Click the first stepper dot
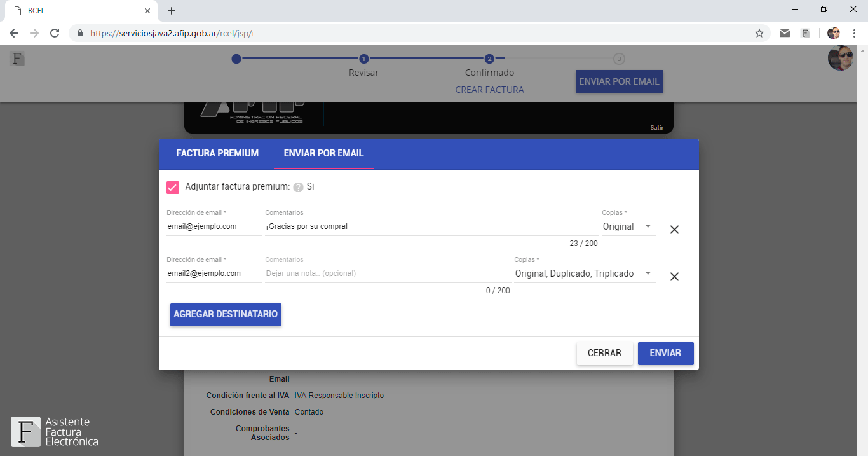Screen dimensions: 868x456 point(236,59)
